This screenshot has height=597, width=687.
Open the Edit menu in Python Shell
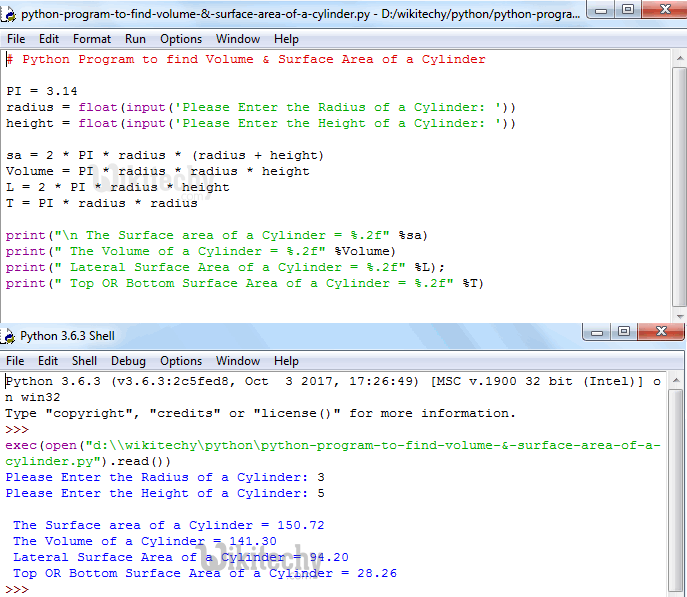pyautogui.click(x=48, y=361)
